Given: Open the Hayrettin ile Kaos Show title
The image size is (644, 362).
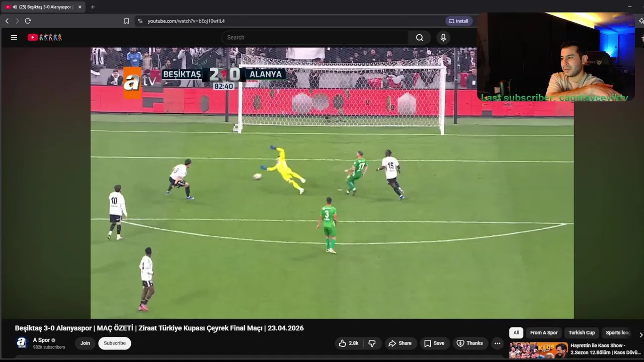Looking at the screenshot, I should [605, 349].
